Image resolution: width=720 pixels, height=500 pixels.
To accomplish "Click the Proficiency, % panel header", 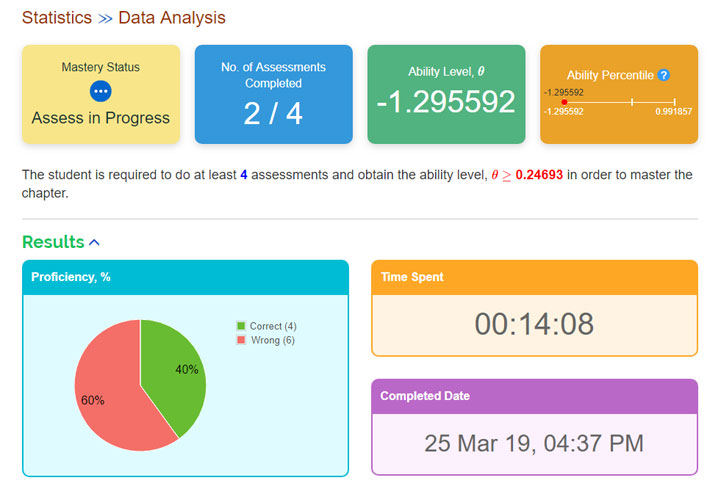I will pos(185,277).
